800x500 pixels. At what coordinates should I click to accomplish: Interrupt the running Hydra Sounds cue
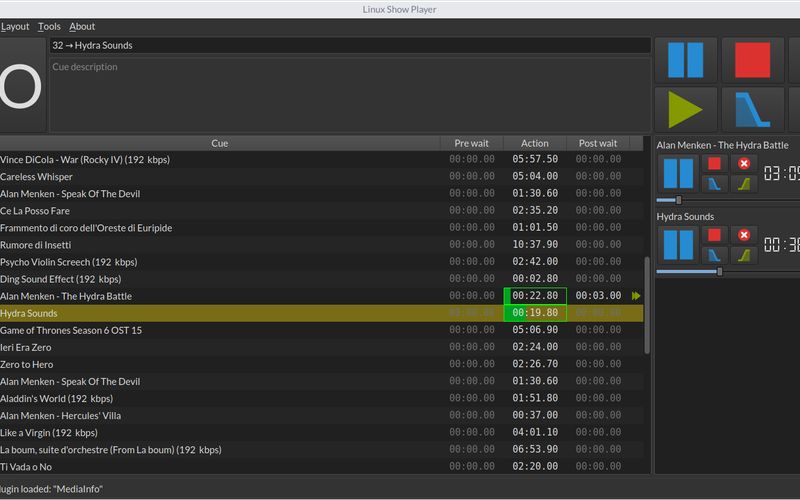pyautogui.click(x=744, y=235)
